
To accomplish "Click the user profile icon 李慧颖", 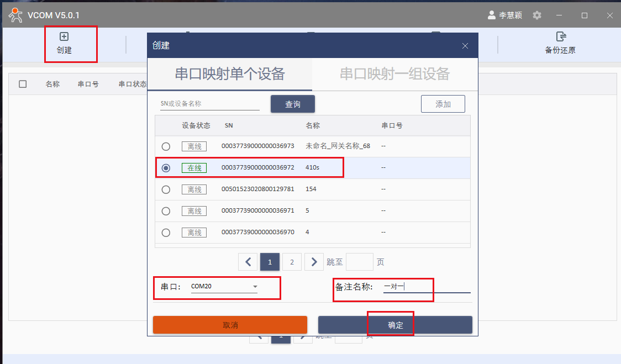I will tap(492, 15).
